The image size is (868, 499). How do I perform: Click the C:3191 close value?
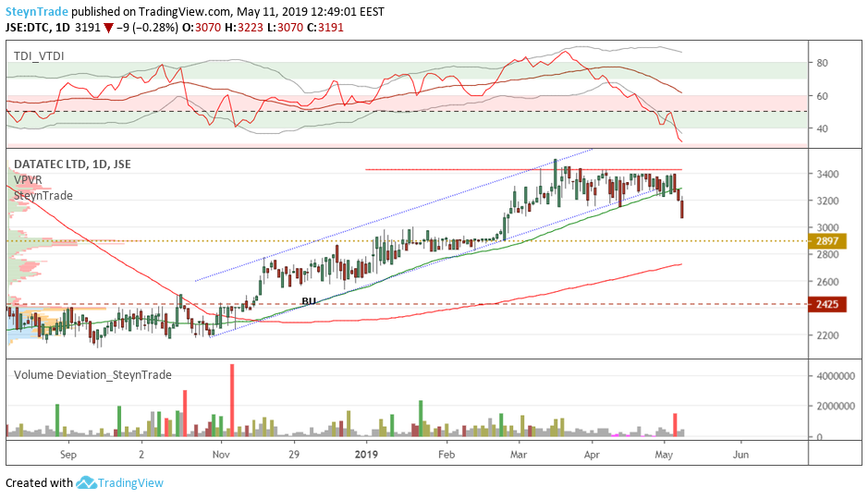pos(325,27)
